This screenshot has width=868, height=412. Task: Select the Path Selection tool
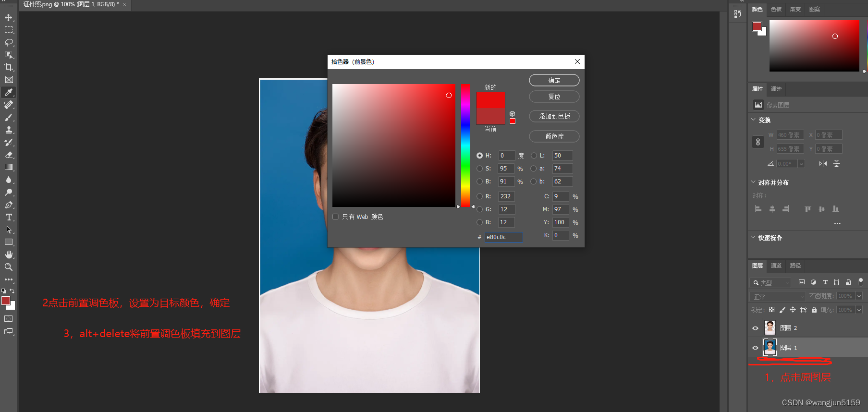tap(9, 230)
